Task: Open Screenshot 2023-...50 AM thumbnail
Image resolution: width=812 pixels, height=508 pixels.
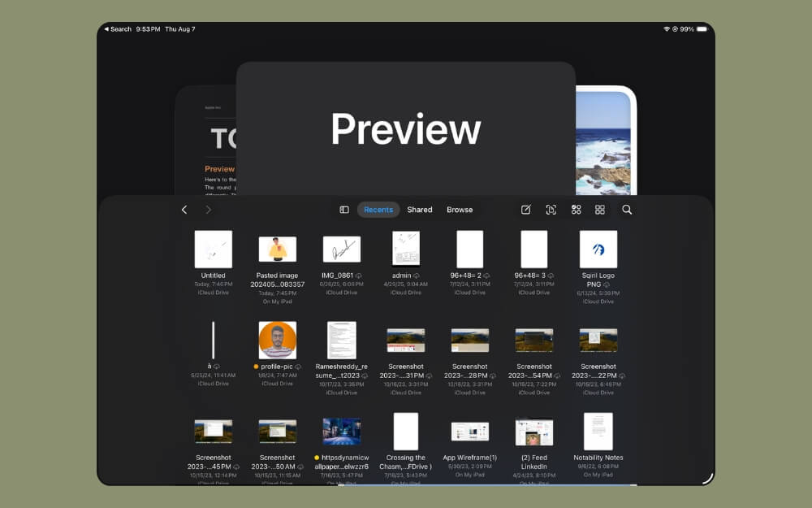Action: tap(278, 432)
